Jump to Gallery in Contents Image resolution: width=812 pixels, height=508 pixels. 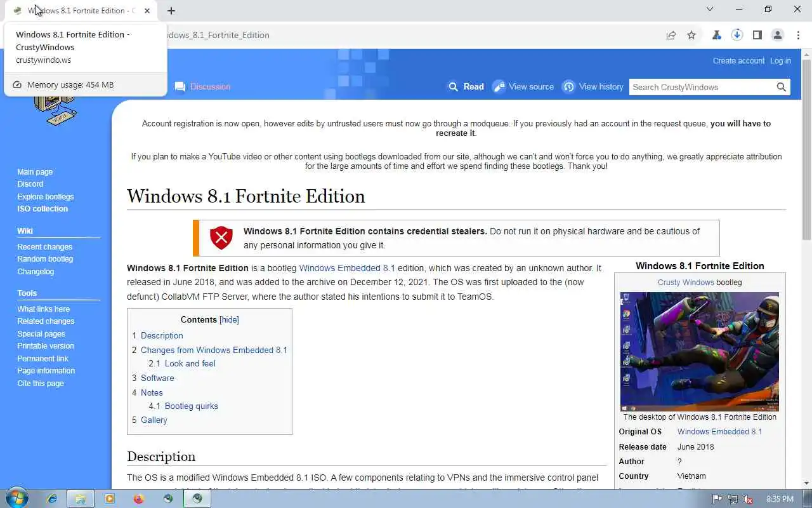click(154, 420)
